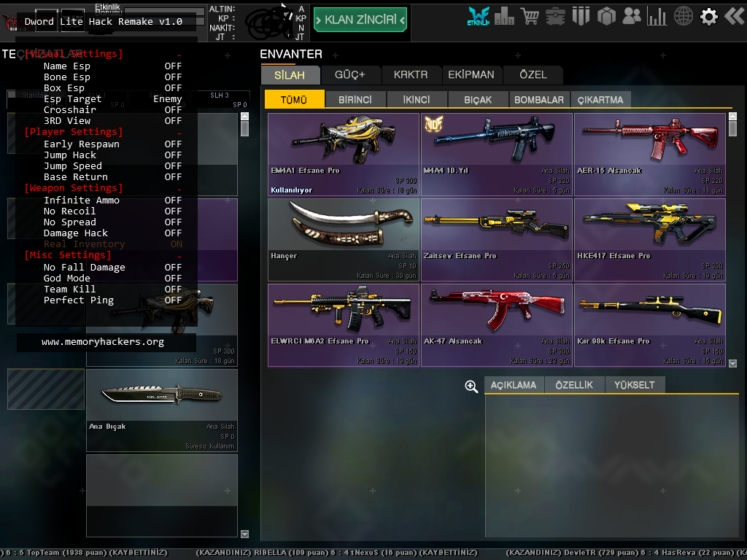747x560 pixels.
Task: Open the settings gear icon
Action: click(x=709, y=17)
